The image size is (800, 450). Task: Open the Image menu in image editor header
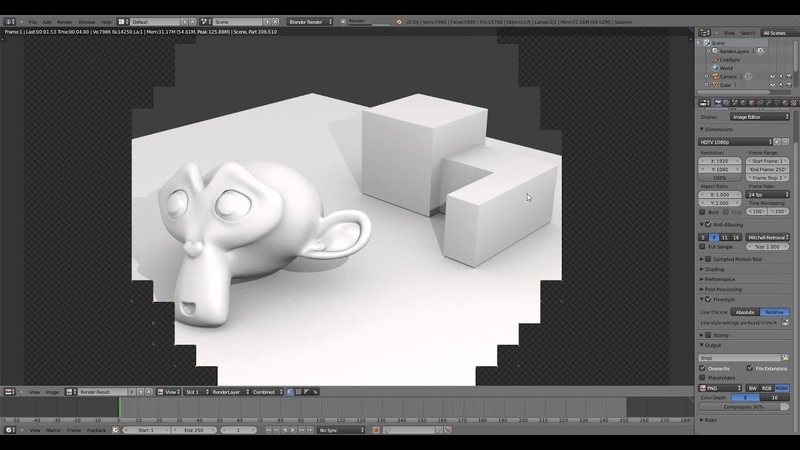(x=53, y=392)
